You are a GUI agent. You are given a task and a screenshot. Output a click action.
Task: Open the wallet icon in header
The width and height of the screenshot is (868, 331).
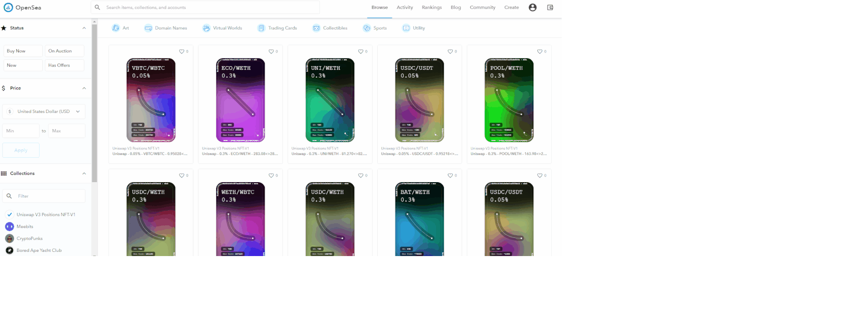550,7
